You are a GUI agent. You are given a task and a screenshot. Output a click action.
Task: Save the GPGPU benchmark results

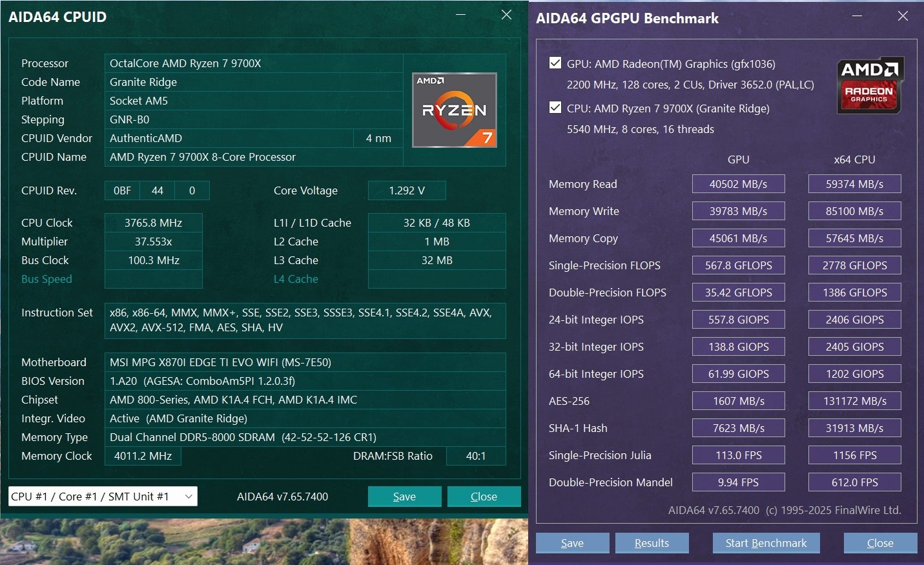coord(572,543)
